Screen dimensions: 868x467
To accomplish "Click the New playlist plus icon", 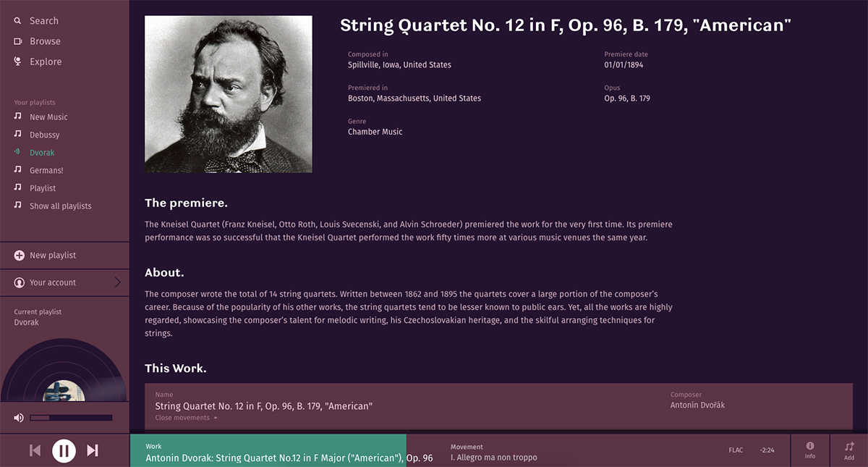I will coord(20,256).
